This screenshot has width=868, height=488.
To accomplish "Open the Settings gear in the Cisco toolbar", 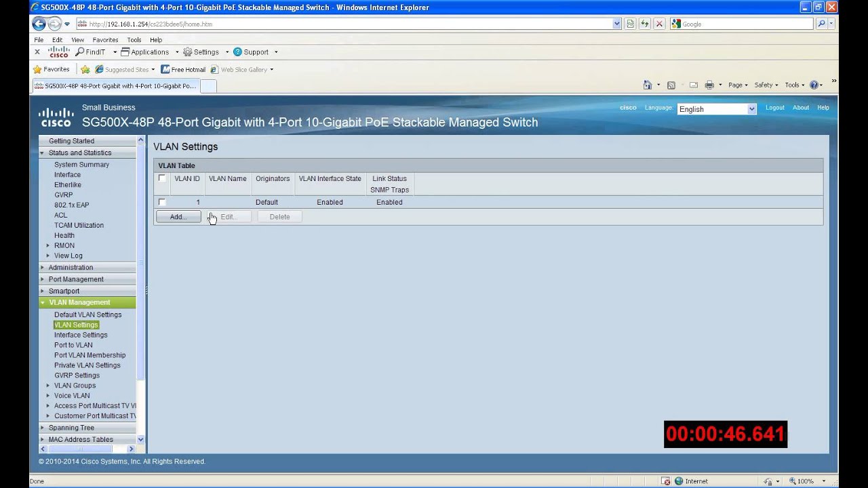I will pos(201,52).
